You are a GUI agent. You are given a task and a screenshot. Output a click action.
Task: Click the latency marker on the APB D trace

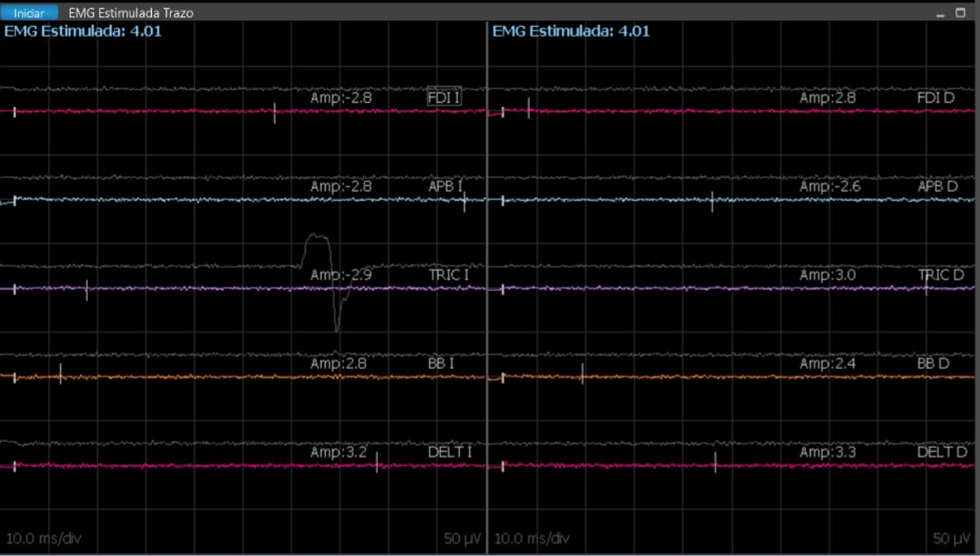(x=712, y=201)
